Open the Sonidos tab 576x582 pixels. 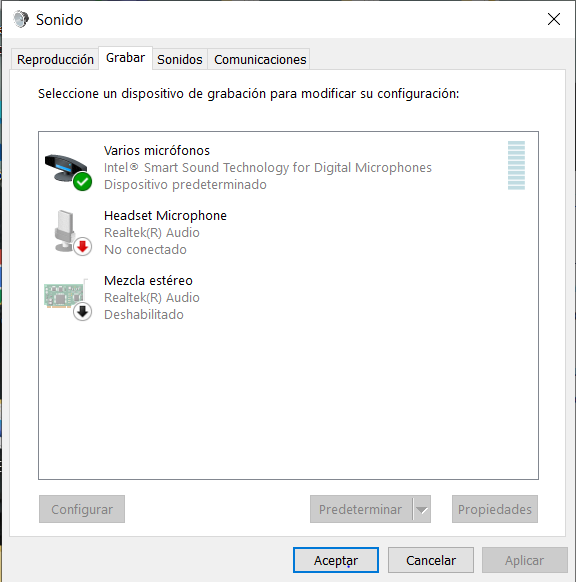pos(180,59)
